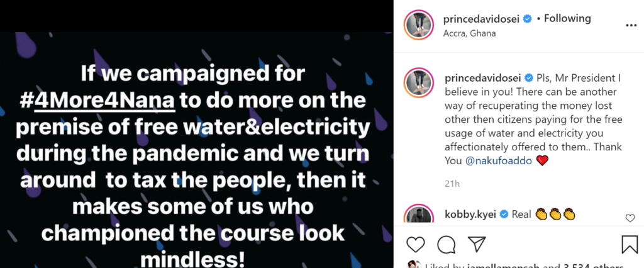Save post with bookmark icon
This screenshot has width=644, height=268.
pyautogui.click(x=630, y=245)
